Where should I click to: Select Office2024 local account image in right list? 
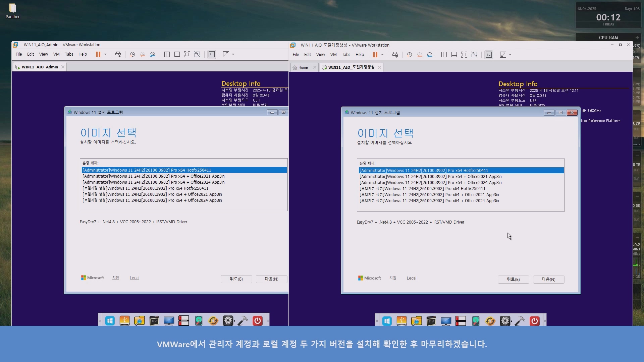429,201
